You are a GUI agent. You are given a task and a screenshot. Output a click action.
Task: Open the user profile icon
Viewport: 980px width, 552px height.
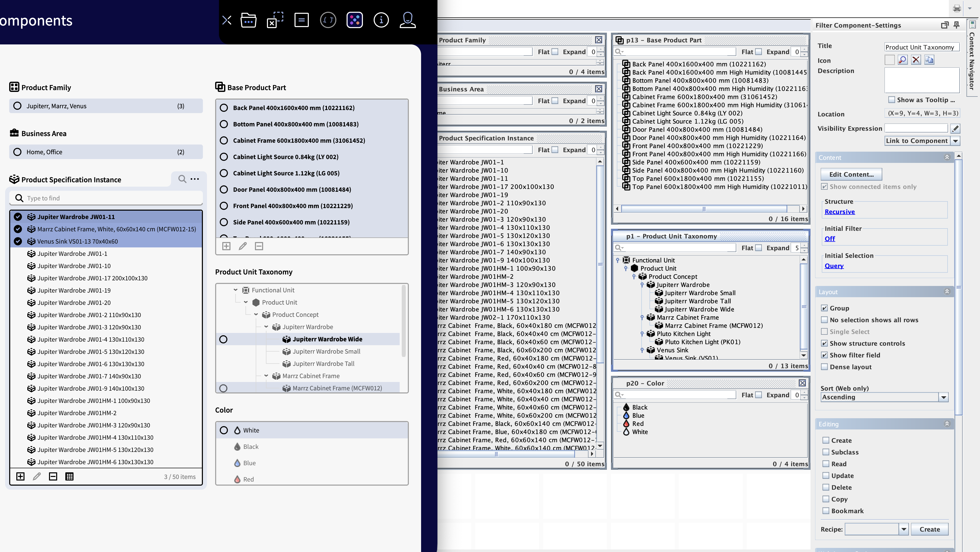[407, 20]
